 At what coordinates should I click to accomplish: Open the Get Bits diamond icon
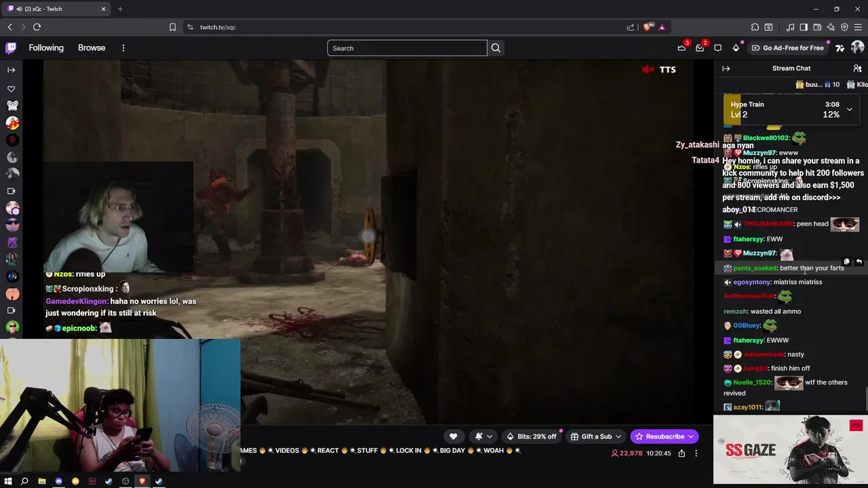pos(736,47)
